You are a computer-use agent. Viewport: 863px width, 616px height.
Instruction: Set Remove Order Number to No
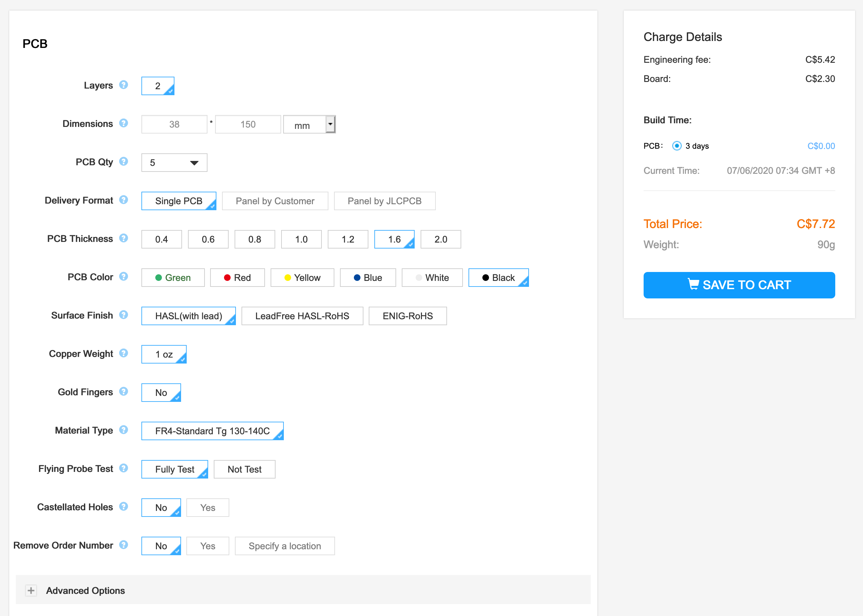pyautogui.click(x=161, y=546)
